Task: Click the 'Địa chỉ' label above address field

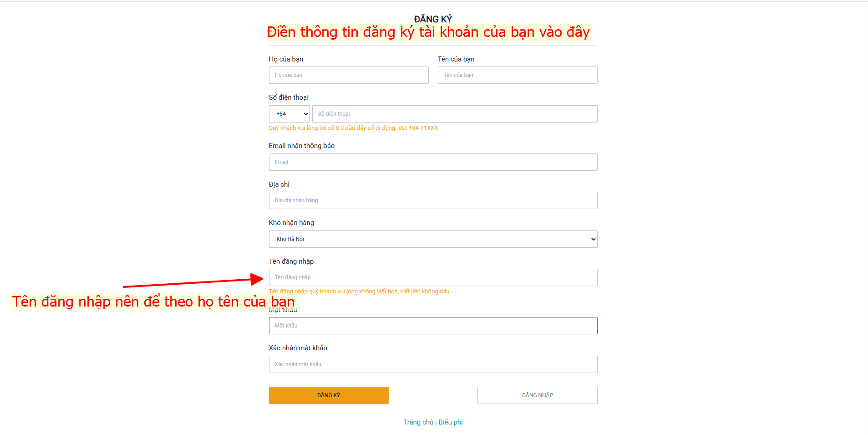Action: click(279, 184)
